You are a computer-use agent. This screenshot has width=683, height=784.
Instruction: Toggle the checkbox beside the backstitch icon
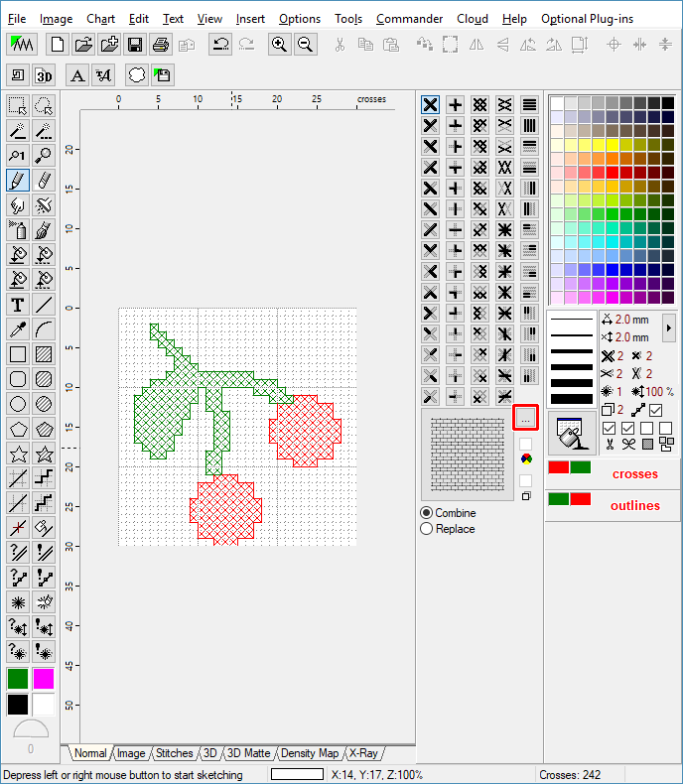(x=655, y=410)
